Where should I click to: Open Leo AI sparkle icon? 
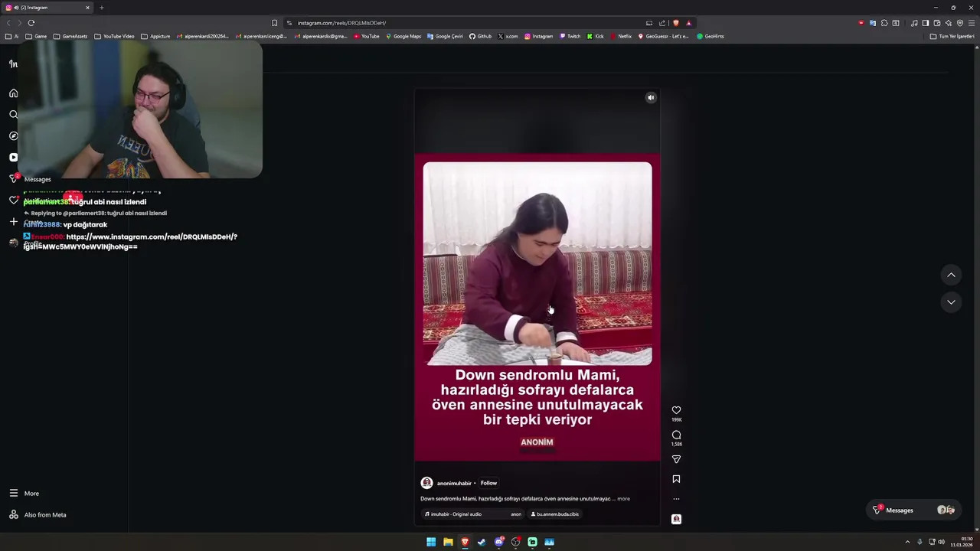(x=949, y=23)
